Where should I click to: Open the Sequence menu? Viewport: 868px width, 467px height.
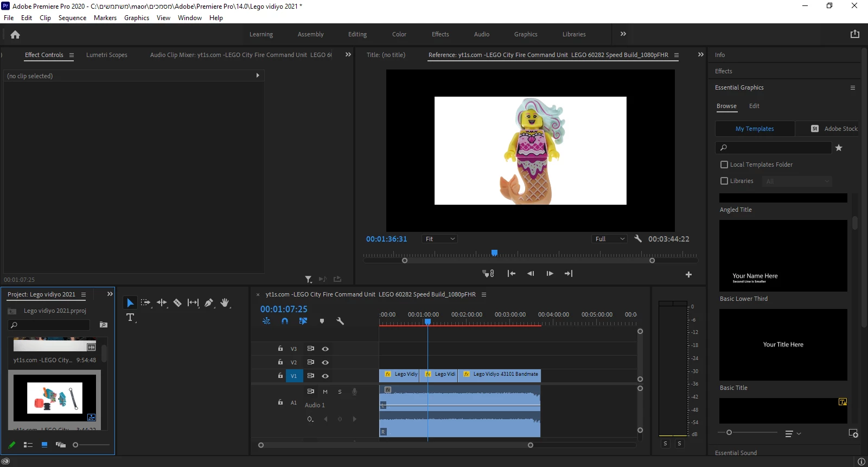coord(72,18)
